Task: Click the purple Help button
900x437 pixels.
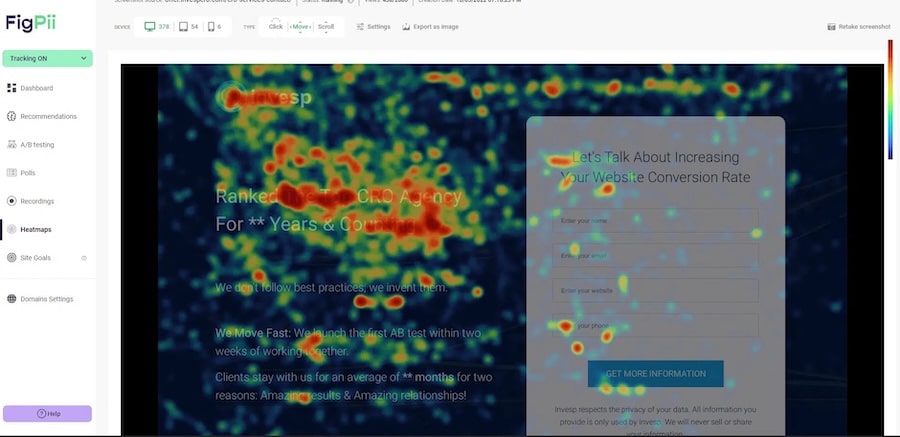Action: (48, 413)
